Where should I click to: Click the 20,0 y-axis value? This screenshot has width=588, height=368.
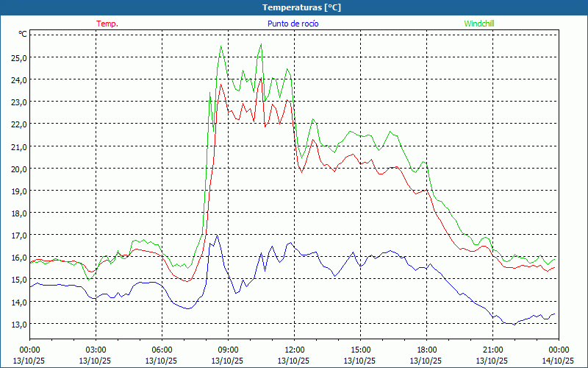coord(18,169)
